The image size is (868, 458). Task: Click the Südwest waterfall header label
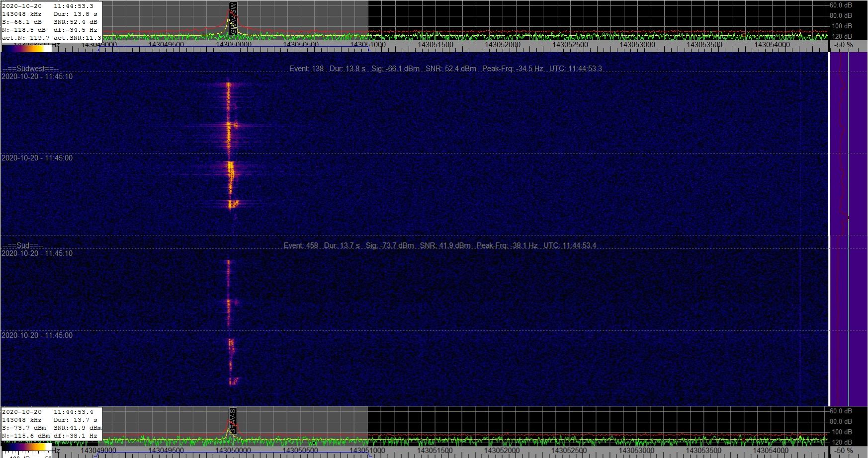(x=30, y=69)
